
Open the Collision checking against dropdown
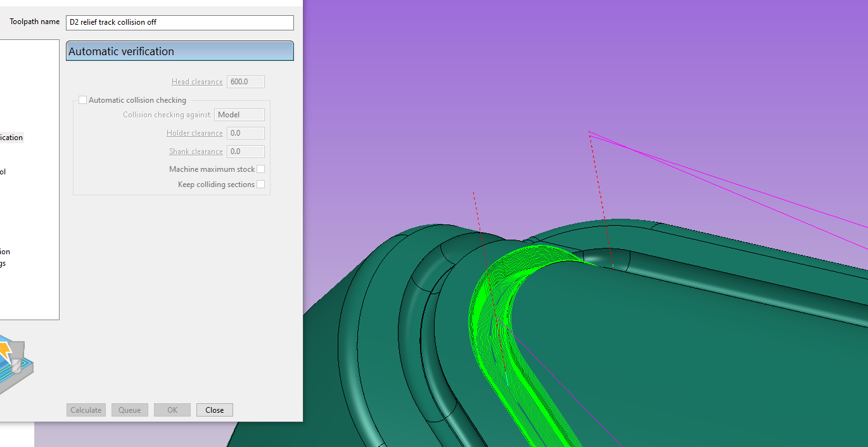239,115
